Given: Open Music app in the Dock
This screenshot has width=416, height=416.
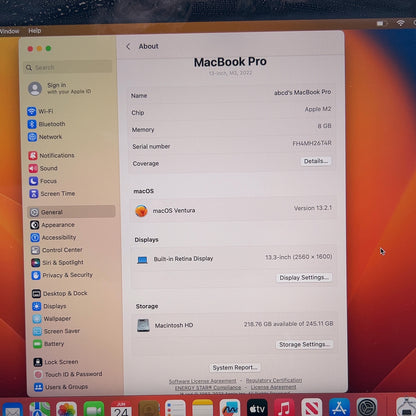Looking at the screenshot, I should [284, 408].
